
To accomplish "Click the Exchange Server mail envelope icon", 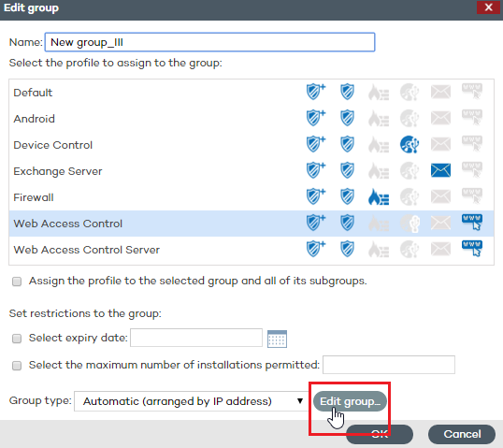I will 440,170.
